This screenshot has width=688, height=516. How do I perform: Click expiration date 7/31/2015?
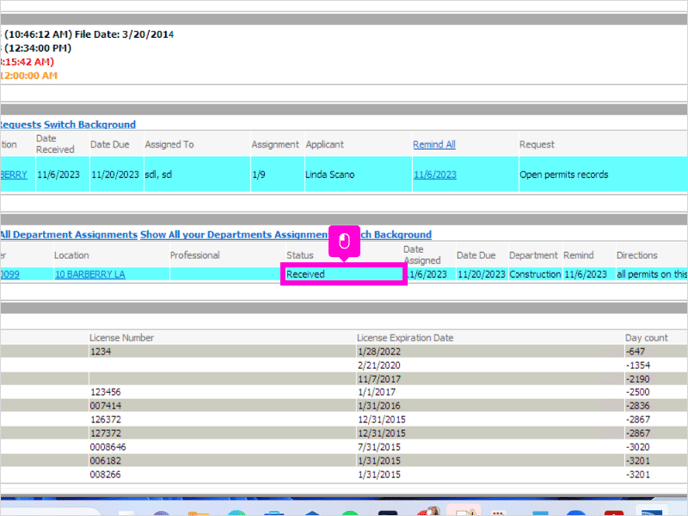pyautogui.click(x=379, y=447)
